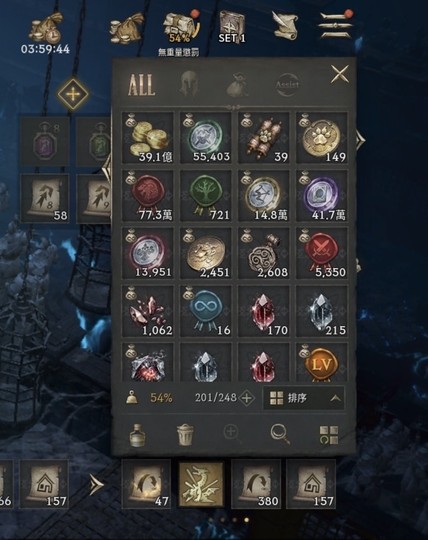Screen dimensions: 428x540
Task: Select the red crystal gem 170
Action: coord(264,312)
